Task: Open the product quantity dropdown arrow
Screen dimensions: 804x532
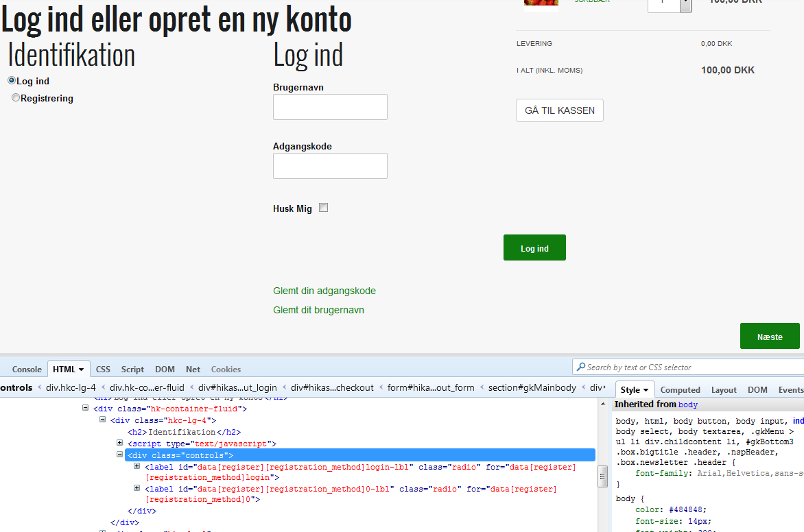Action: click(685, 4)
